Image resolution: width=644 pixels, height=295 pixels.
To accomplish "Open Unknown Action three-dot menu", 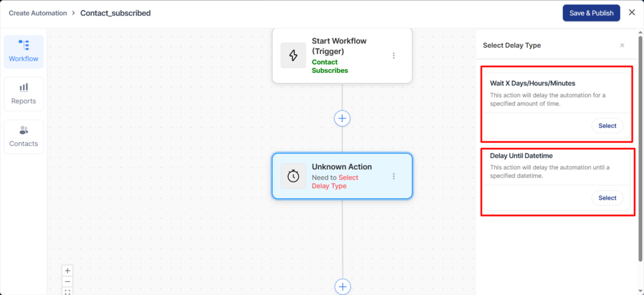I will (x=394, y=176).
